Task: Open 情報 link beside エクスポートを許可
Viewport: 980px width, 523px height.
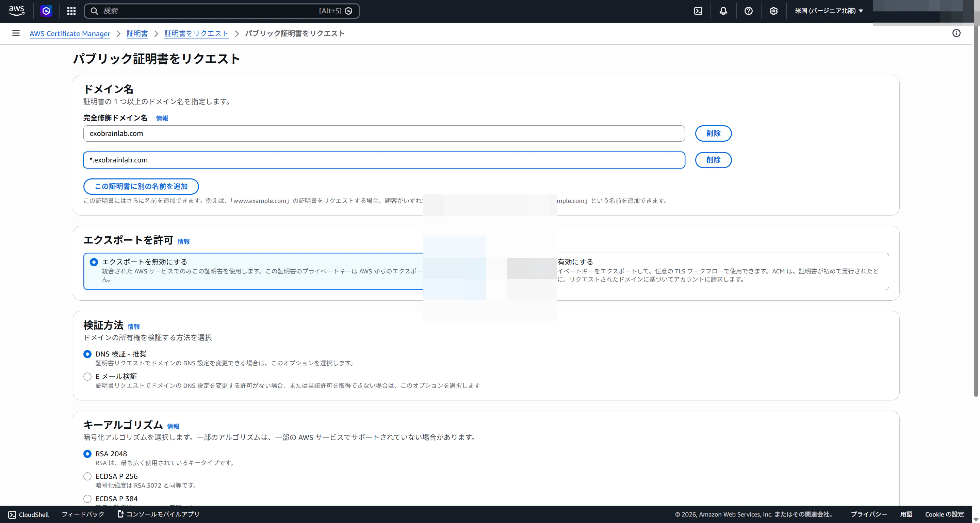Action: [x=183, y=241]
